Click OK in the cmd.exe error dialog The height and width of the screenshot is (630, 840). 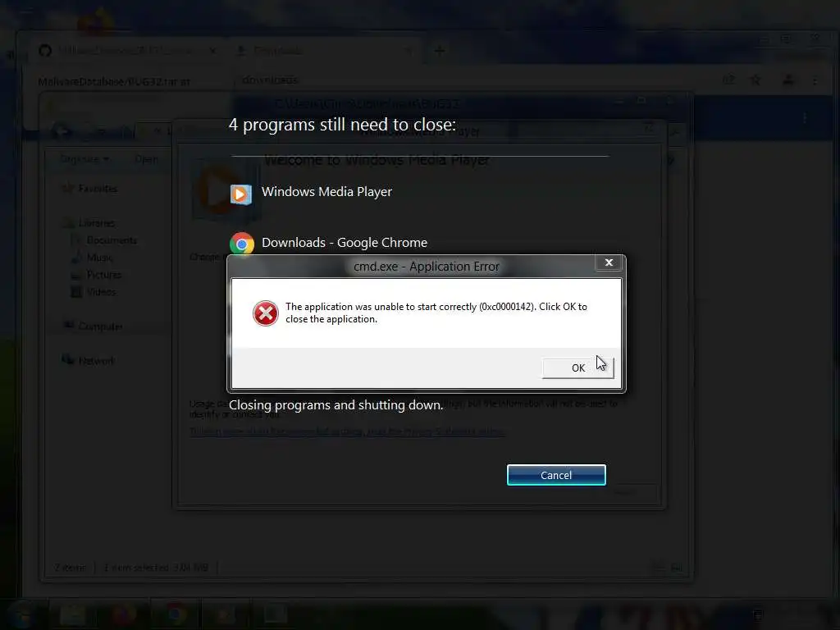pyautogui.click(x=577, y=367)
